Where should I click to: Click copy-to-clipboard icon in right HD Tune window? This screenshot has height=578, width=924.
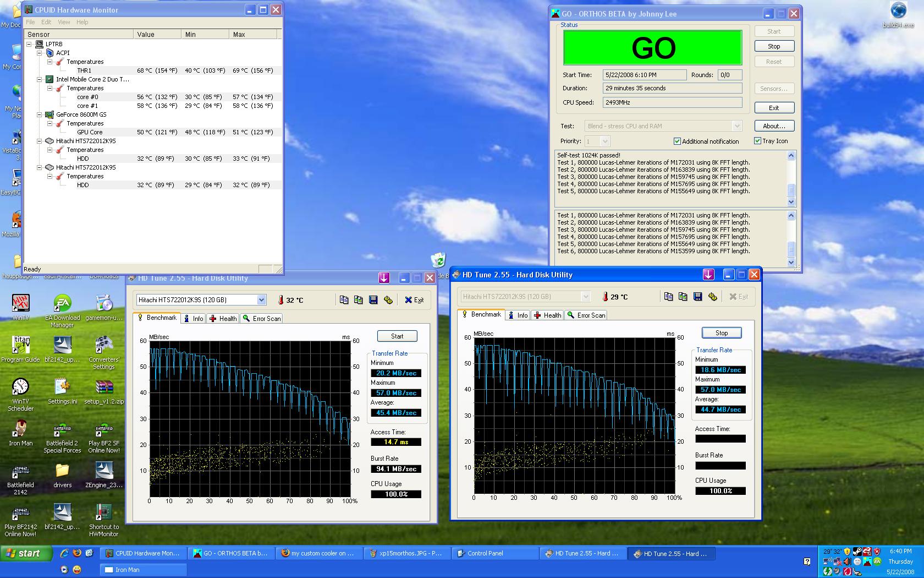pos(668,297)
